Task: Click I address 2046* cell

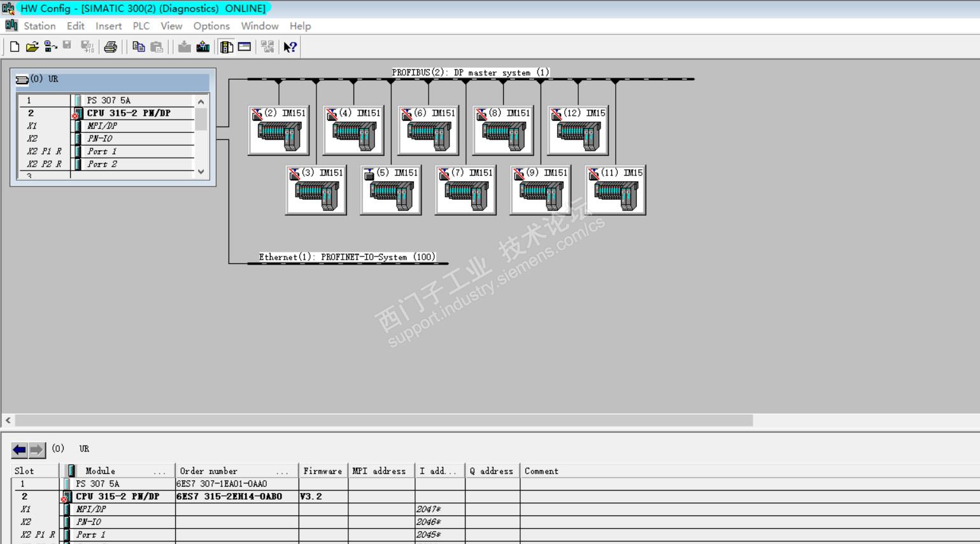Action: click(x=440, y=522)
